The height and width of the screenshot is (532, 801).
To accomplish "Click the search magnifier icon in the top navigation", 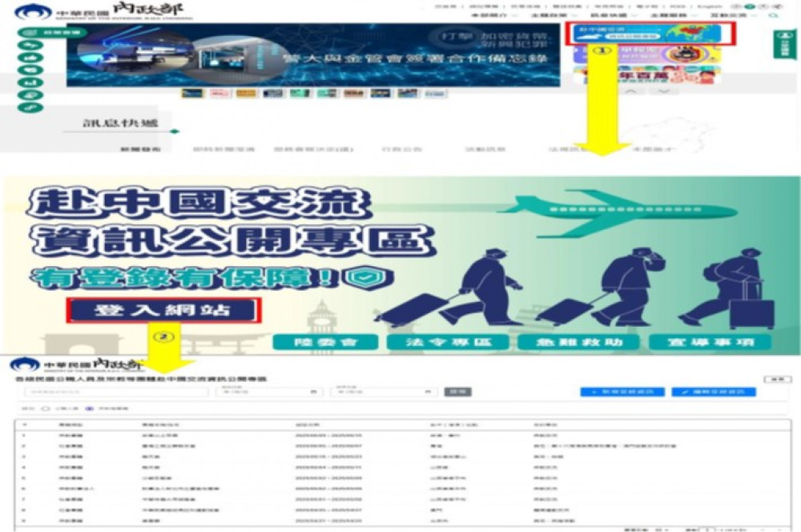I will coord(773,15).
